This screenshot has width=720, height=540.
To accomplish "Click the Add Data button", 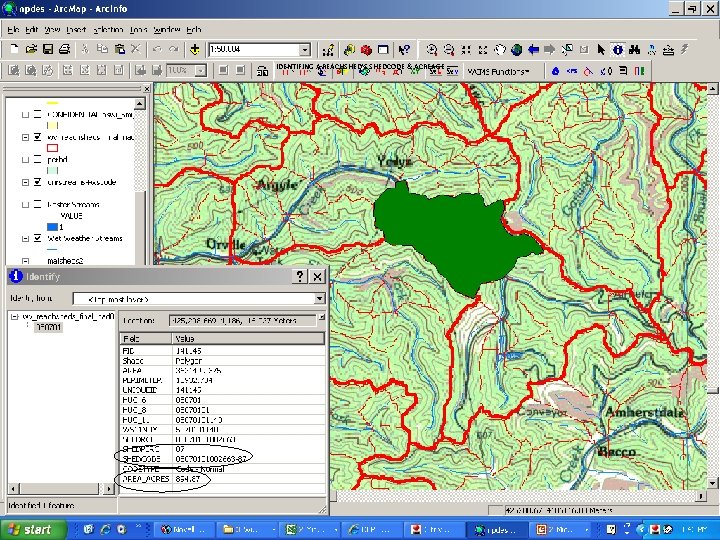I will [194, 49].
